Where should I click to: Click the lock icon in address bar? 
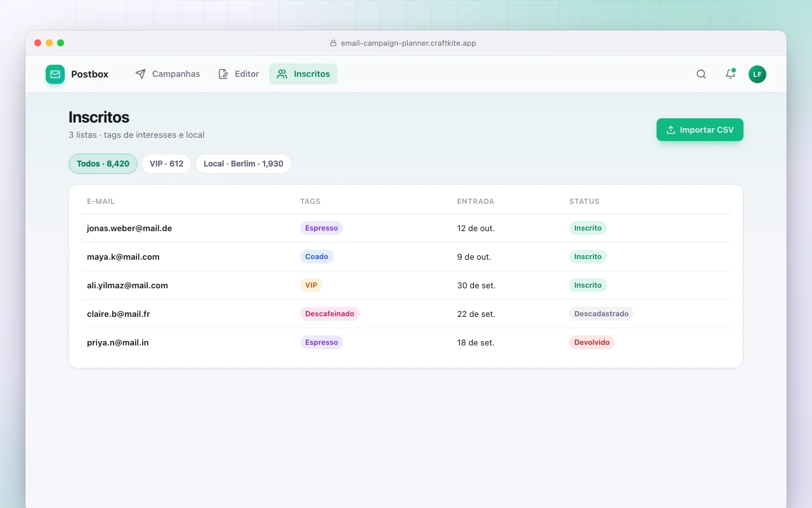333,43
